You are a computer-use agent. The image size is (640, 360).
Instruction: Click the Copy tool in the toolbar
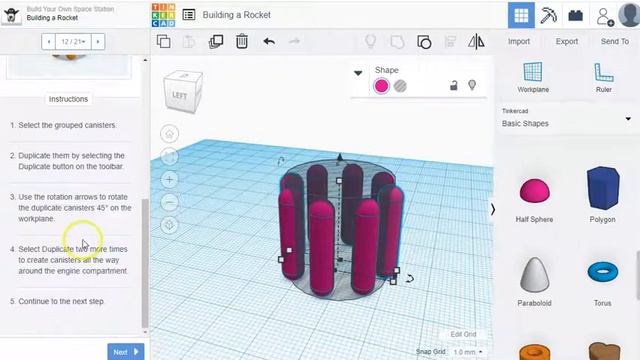click(164, 41)
